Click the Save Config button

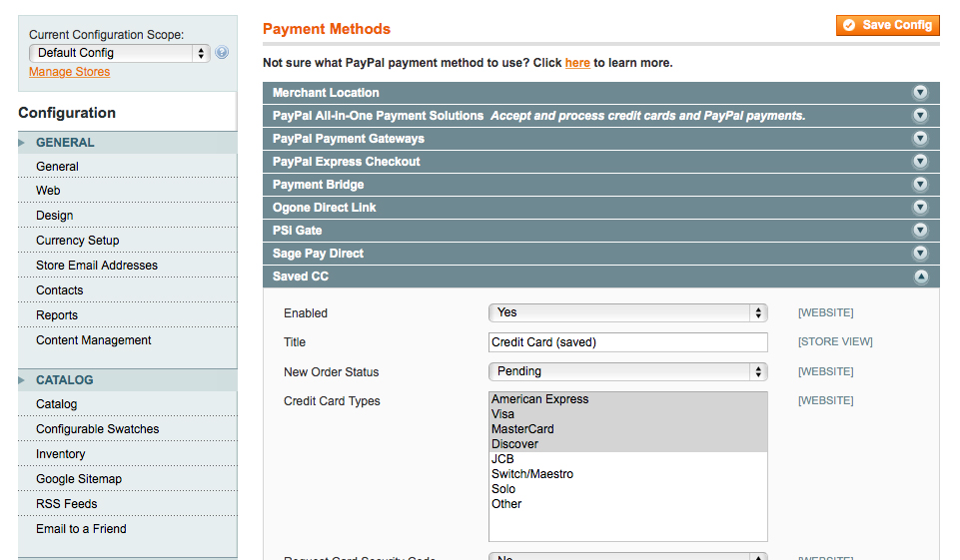coord(888,25)
